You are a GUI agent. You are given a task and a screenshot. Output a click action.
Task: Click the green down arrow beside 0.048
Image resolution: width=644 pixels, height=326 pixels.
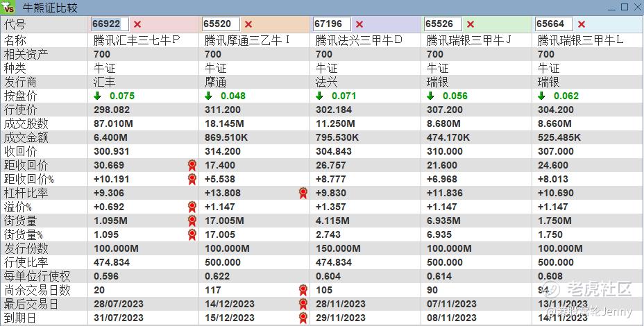coord(208,96)
